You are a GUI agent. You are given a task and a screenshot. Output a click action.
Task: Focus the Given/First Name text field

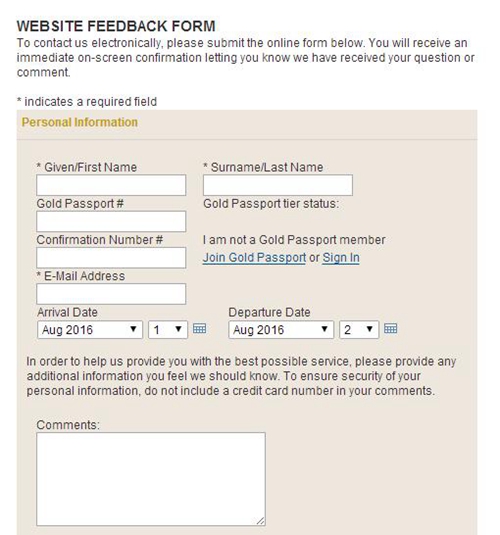coord(111,185)
